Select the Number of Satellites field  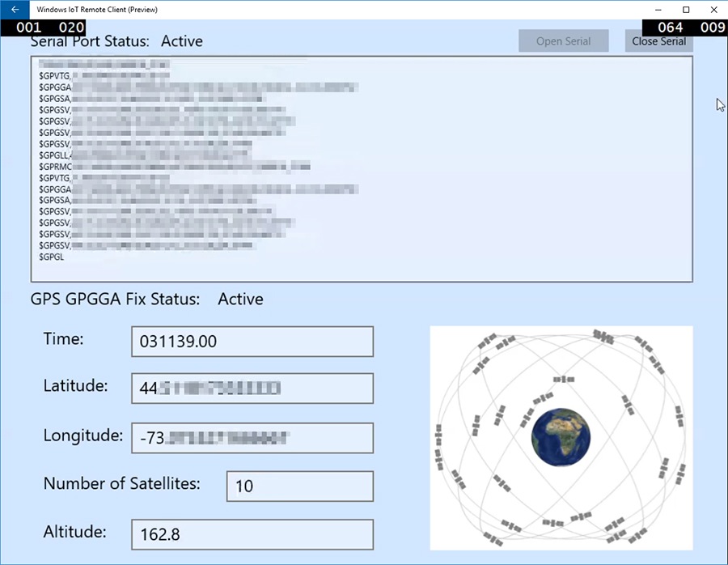299,486
